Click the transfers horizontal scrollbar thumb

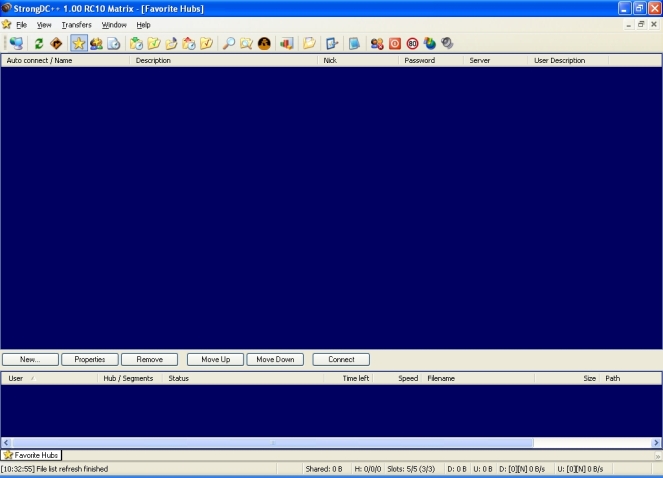tap(272, 442)
